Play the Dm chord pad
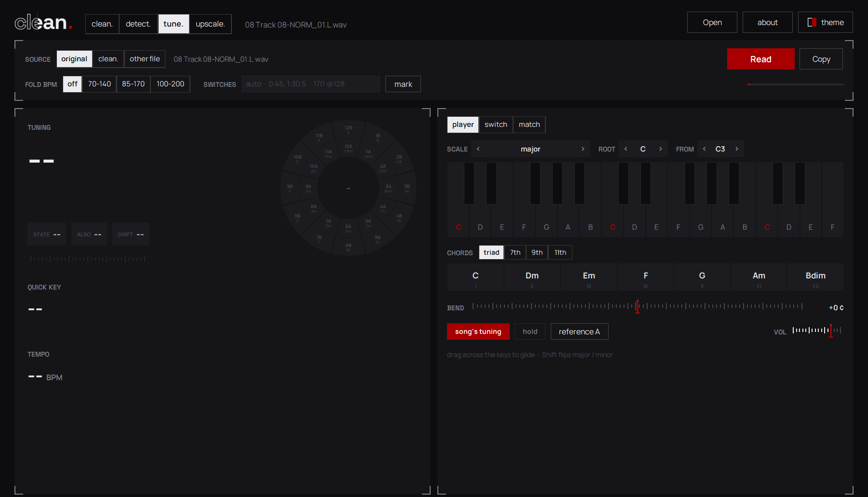This screenshot has height=497, width=868. pos(532,277)
